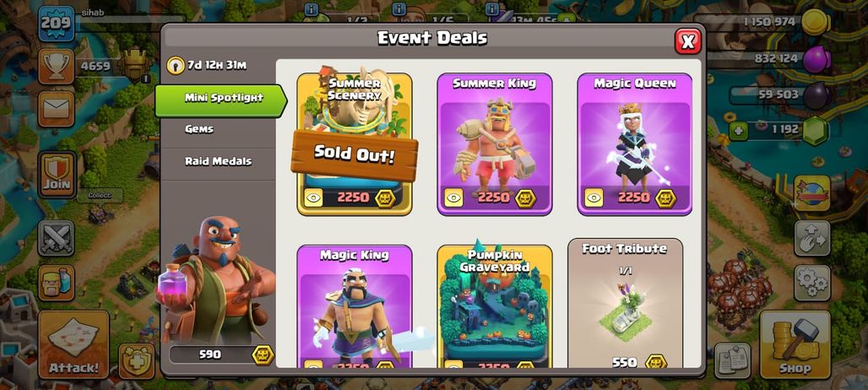868x390 pixels.
Task: Open the shield protection icon
Action: [x=137, y=361]
